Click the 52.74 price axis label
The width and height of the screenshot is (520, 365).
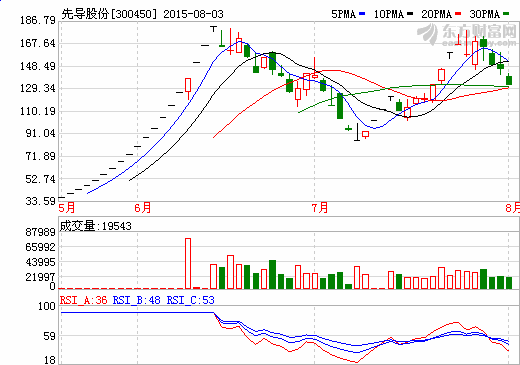click(x=40, y=179)
